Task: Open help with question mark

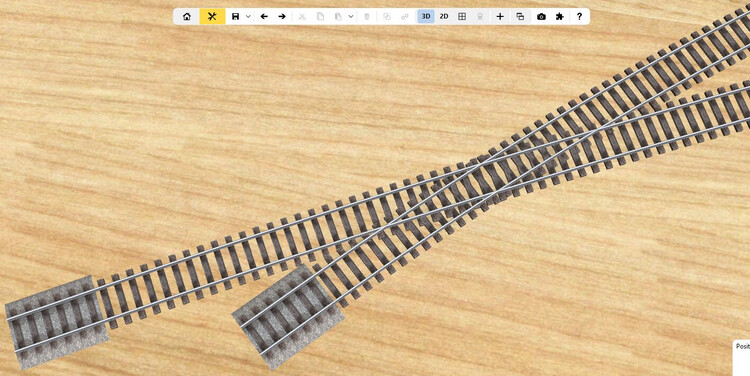Action: [579, 16]
